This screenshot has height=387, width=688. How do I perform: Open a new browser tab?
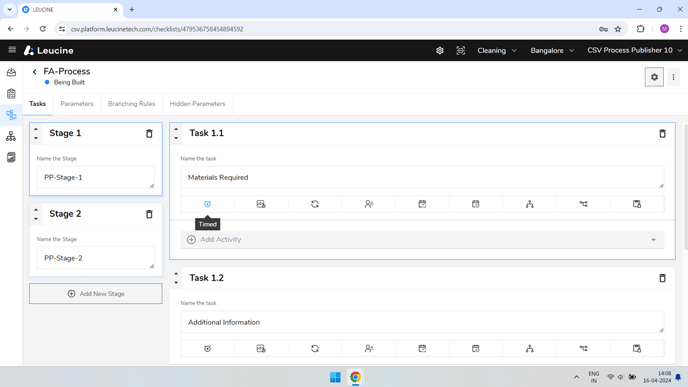coord(132,9)
